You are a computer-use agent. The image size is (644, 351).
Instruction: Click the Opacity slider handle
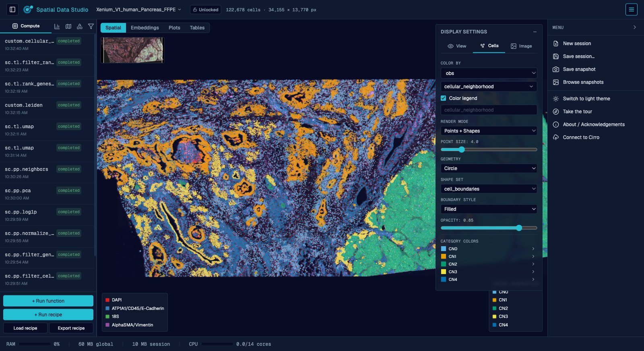tap(519, 228)
